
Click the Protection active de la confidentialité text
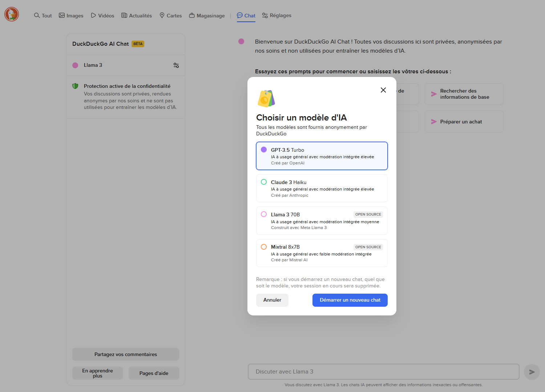click(127, 86)
